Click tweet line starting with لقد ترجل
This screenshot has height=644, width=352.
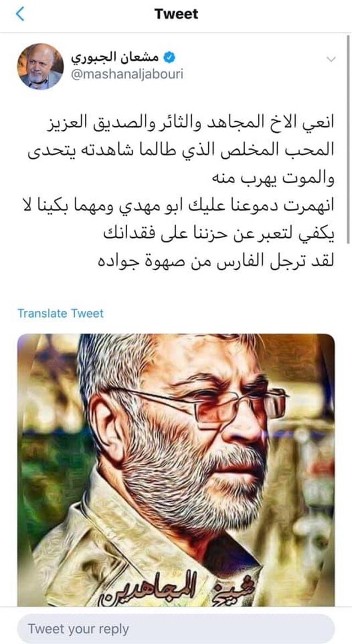coord(216,261)
